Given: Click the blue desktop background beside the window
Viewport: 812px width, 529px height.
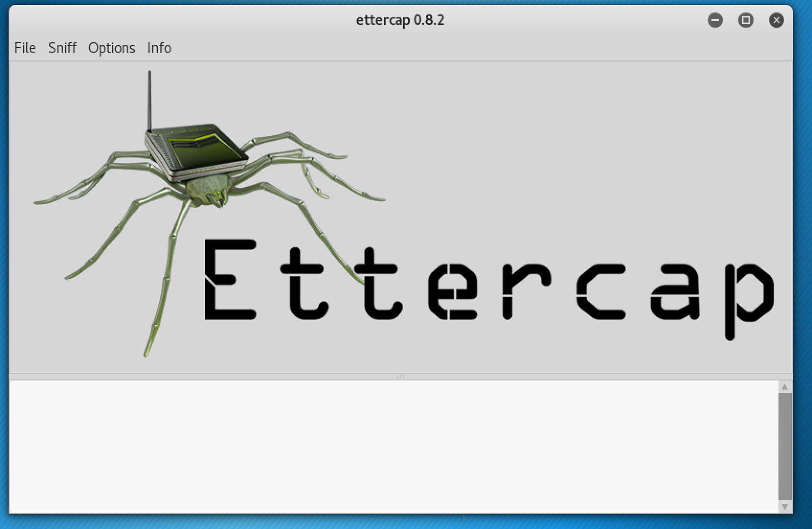Looking at the screenshot, I should click(802, 240).
